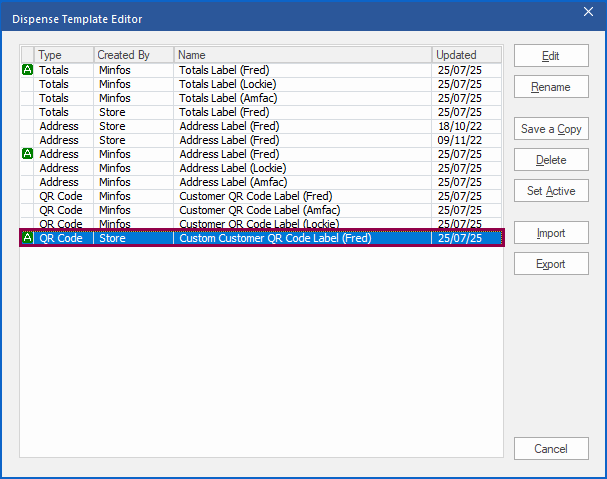Select Customer QR Code Label (Lockie) row
The width and height of the screenshot is (607, 479).
(261, 223)
